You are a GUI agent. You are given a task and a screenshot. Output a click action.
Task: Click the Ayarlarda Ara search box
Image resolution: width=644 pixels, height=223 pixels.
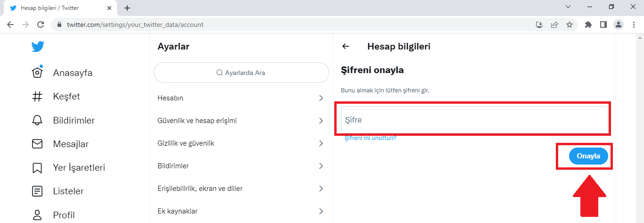click(x=241, y=73)
